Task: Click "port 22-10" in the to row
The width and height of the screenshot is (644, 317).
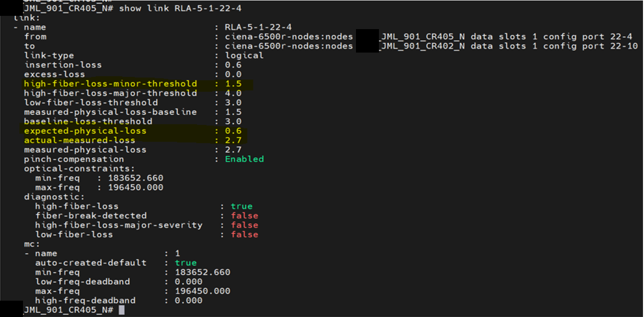Action: (x=610, y=46)
